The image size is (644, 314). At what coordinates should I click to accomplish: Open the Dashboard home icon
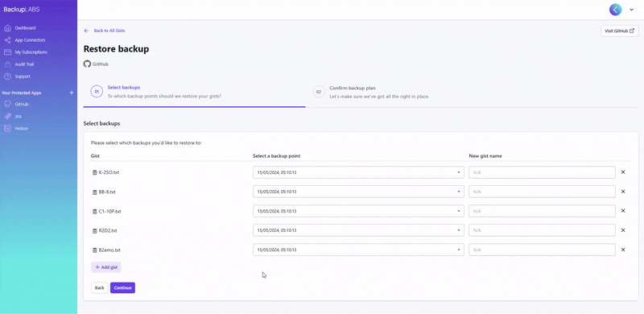tap(7, 28)
